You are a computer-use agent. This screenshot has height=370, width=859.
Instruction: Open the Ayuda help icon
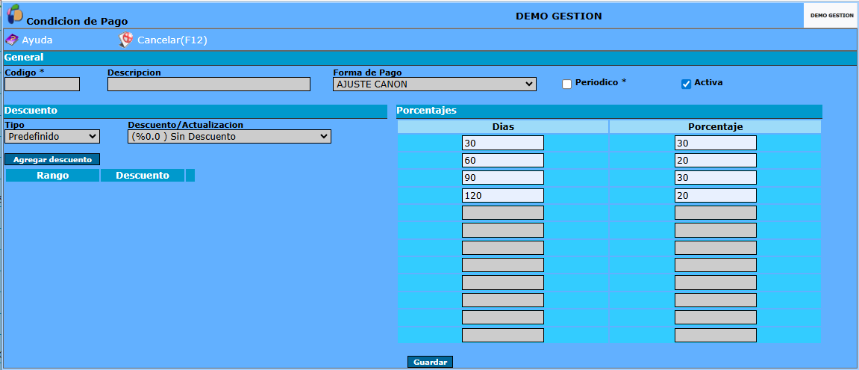coord(12,40)
